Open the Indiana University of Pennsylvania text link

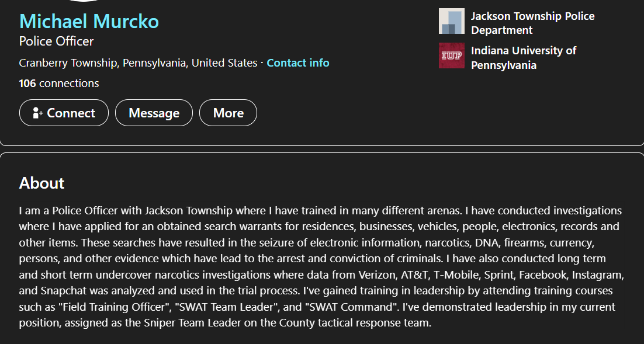(x=524, y=58)
